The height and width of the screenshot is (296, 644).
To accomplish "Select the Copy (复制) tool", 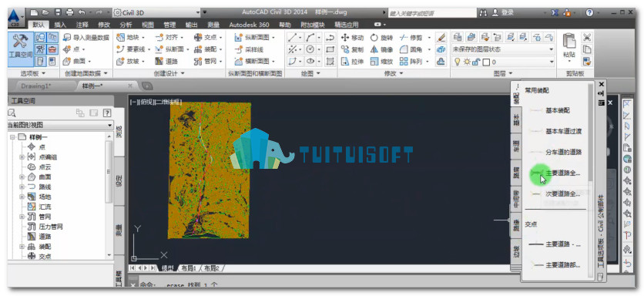I will (x=352, y=50).
